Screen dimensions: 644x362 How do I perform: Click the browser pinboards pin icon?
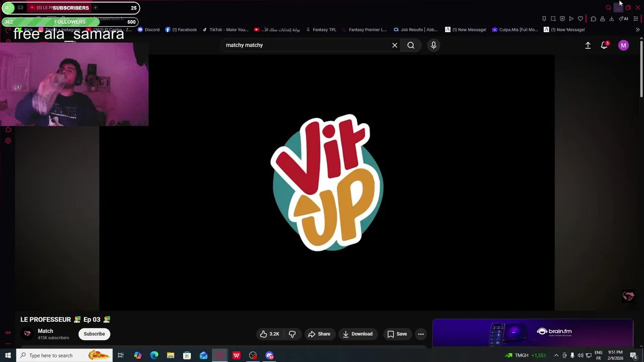pyautogui.click(x=544, y=19)
